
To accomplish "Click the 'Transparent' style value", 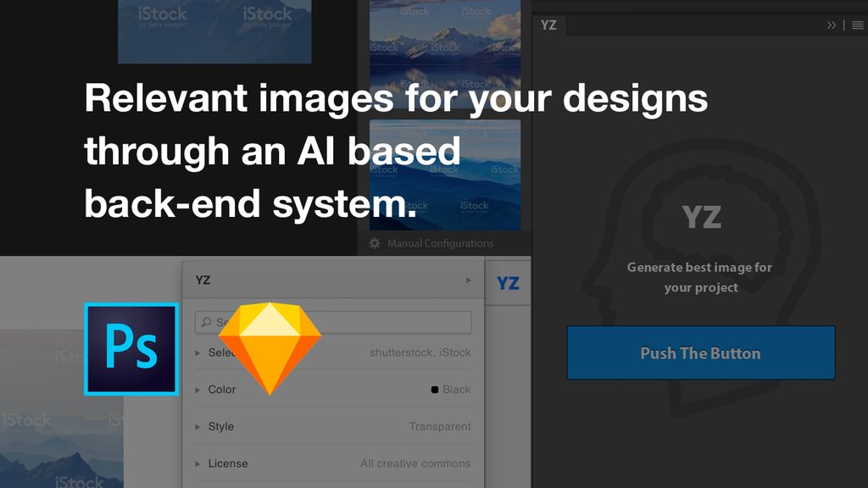I will tap(440, 427).
